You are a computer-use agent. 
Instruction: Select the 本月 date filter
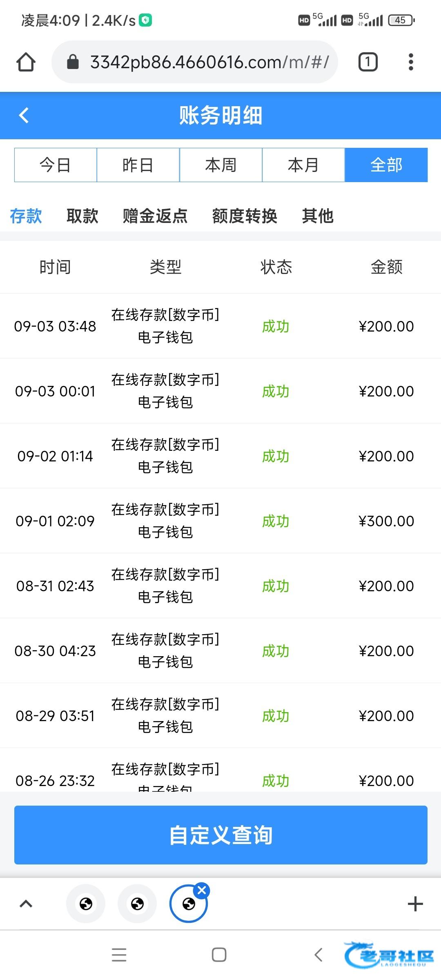(x=303, y=165)
